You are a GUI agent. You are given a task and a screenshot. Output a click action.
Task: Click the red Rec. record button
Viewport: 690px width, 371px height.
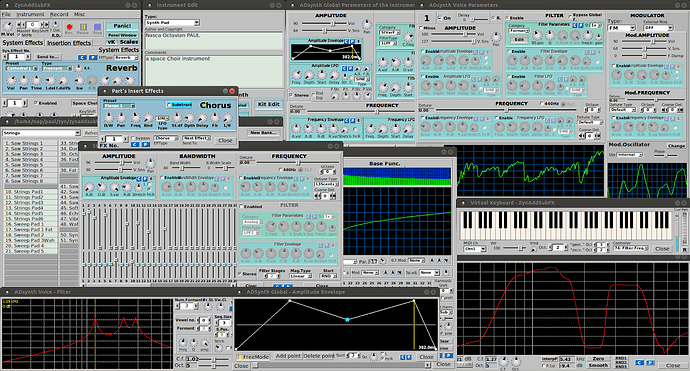(x=69, y=27)
